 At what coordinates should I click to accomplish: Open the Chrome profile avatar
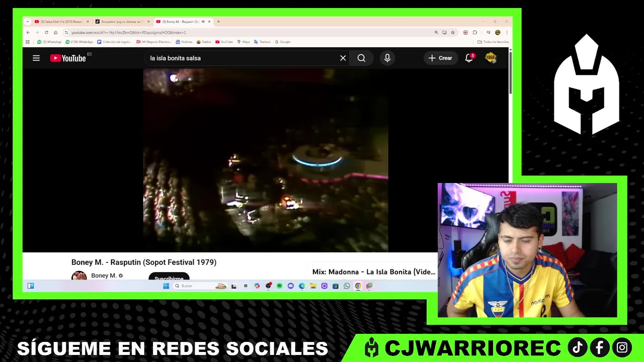[x=498, y=33]
